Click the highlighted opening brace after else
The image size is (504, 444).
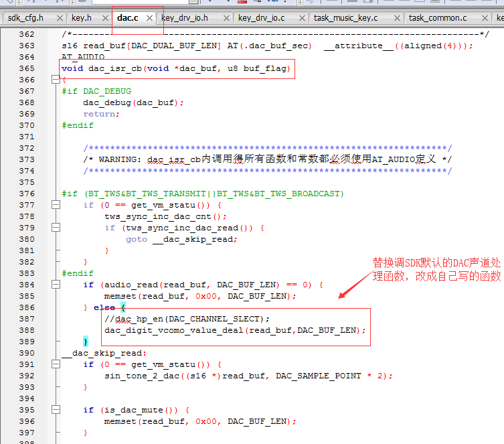coord(123,307)
